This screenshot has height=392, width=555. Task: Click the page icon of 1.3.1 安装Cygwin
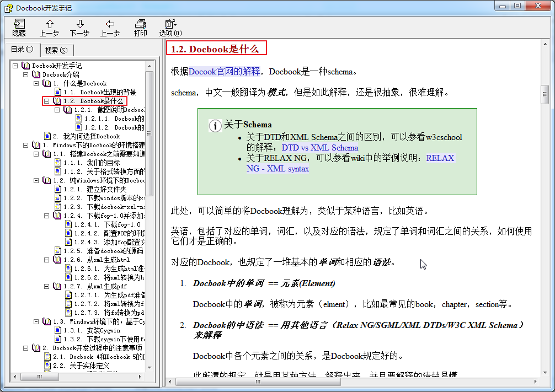pyautogui.click(x=58, y=330)
